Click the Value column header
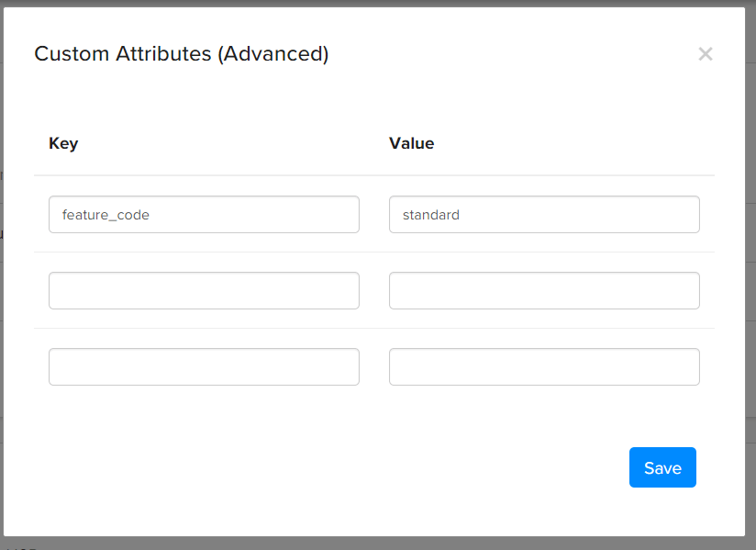 (x=411, y=143)
